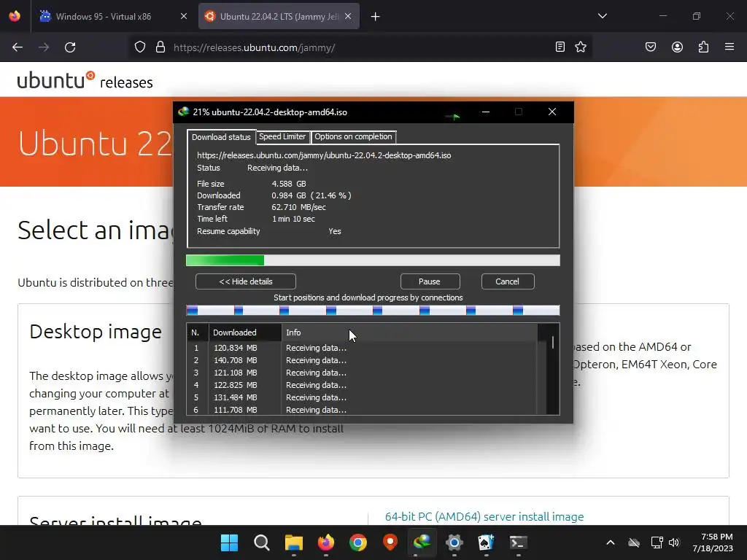Switch to the Speed Limiter tab
The image size is (747, 560).
(282, 136)
